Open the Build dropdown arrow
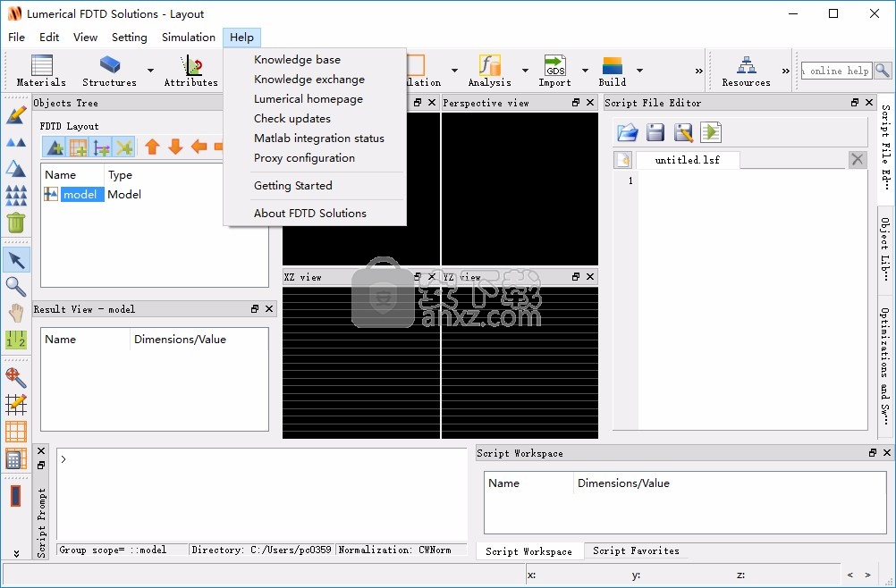896x588 pixels. 639,71
